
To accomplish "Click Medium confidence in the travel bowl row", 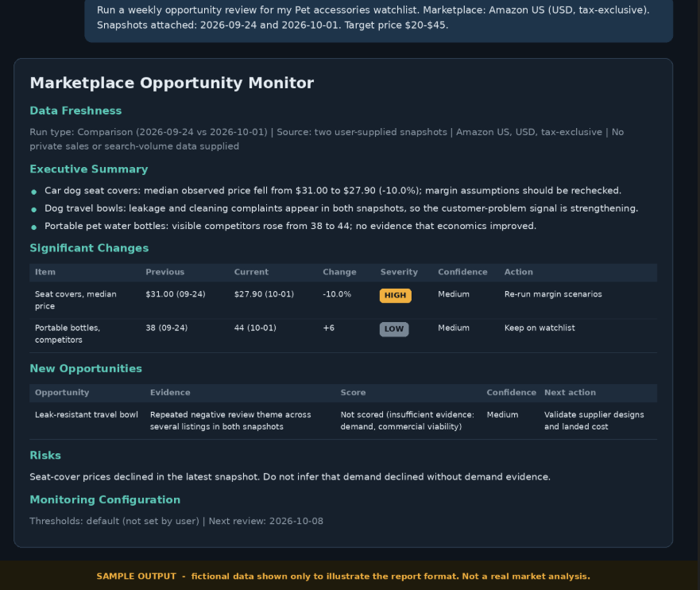I will click(x=503, y=415).
